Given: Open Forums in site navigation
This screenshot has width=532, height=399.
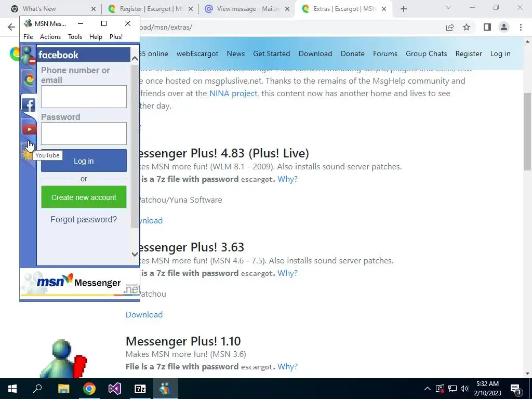Looking at the screenshot, I should (x=385, y=54).
